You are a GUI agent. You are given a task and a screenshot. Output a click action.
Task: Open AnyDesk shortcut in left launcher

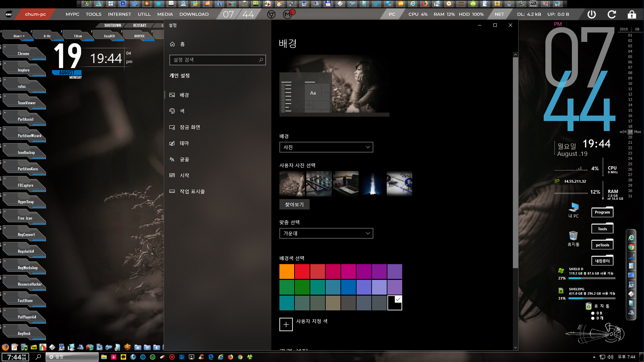(24, 334)
